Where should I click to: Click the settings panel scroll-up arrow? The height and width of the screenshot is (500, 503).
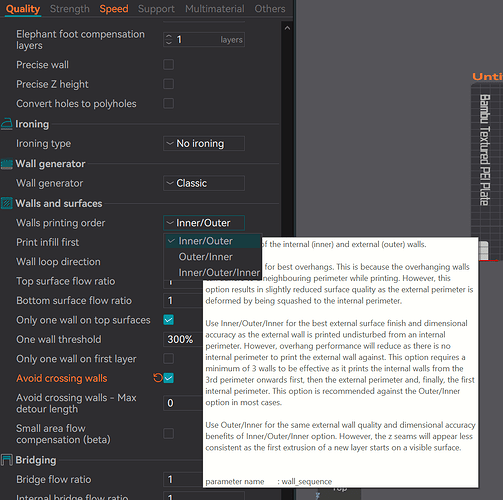click(287, 28)
